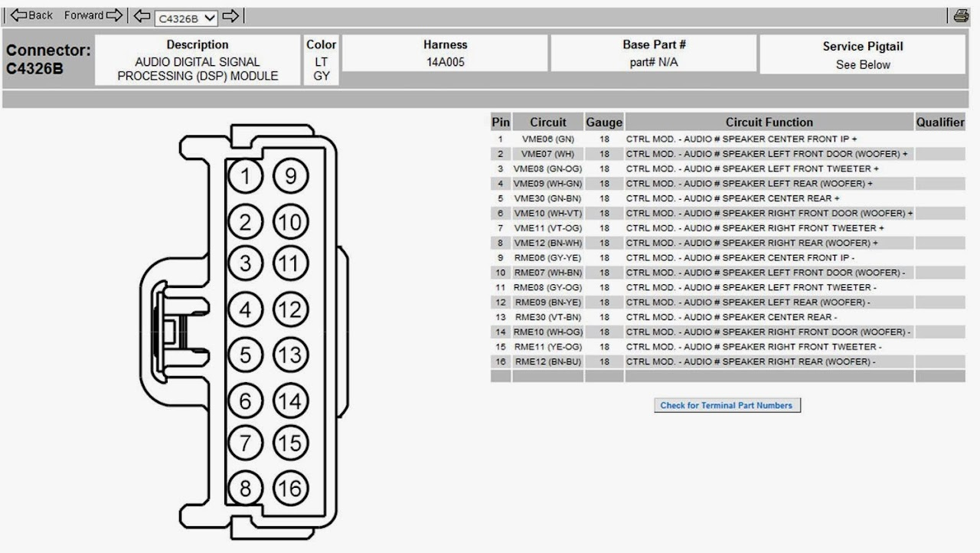Screen dimensions: 980x553
Task: Click pin 5 circle in diagram
Action: click(246, 355)
